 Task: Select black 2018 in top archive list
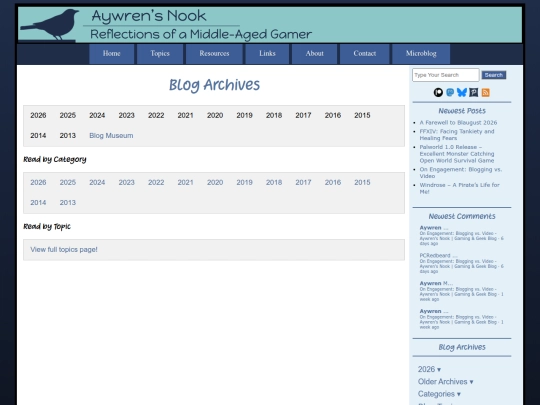coord(274,115)
